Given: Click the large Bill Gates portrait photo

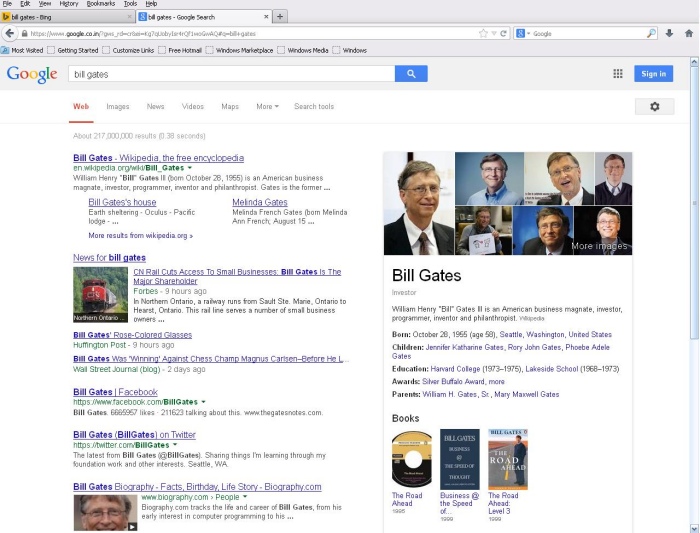Looking at the screenshot, I should click(x=419, y=204).
